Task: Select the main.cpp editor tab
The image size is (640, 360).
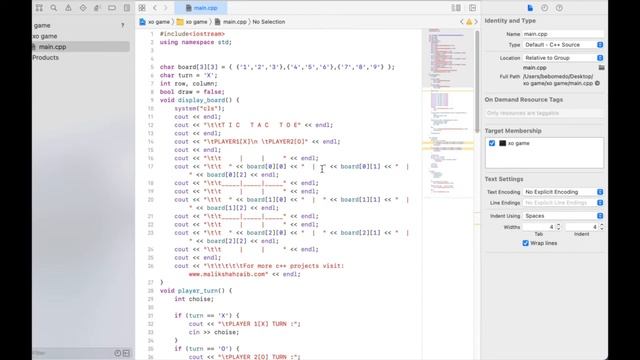Action: 201,8
